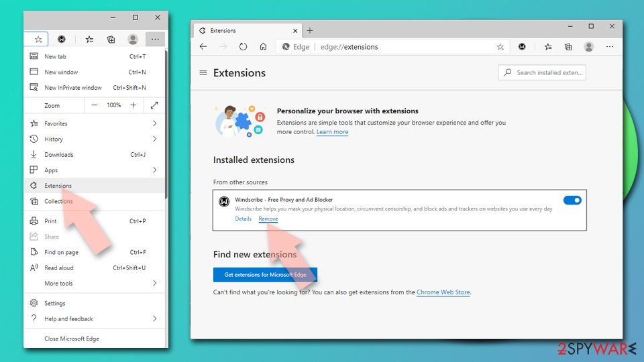Open the Learn more link

coord(332,132)
